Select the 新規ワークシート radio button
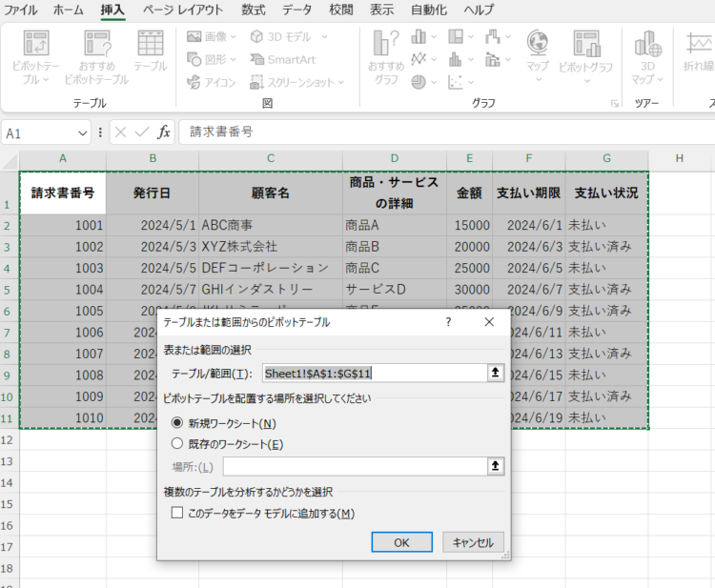Screen dimensions: 715x588 tap(176, 423)
